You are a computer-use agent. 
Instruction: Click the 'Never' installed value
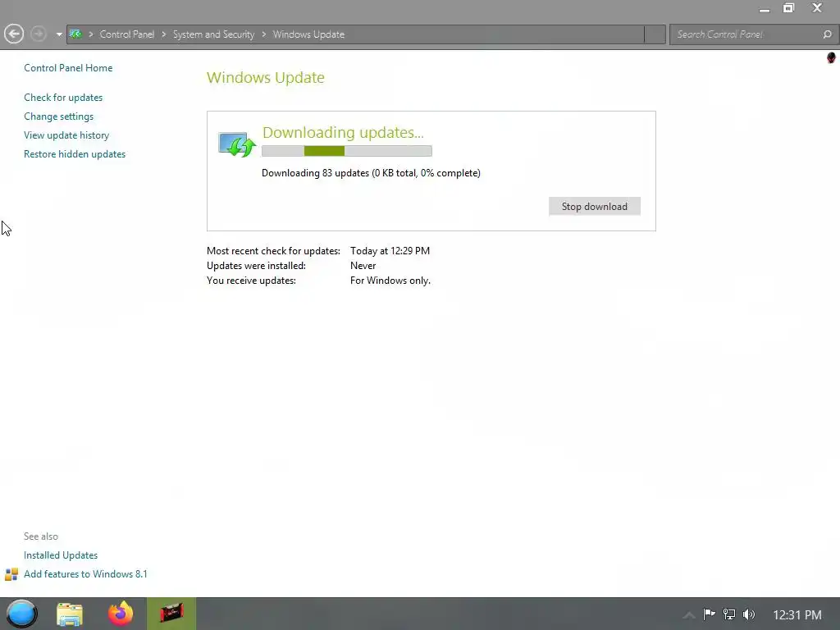click(363, 266)
